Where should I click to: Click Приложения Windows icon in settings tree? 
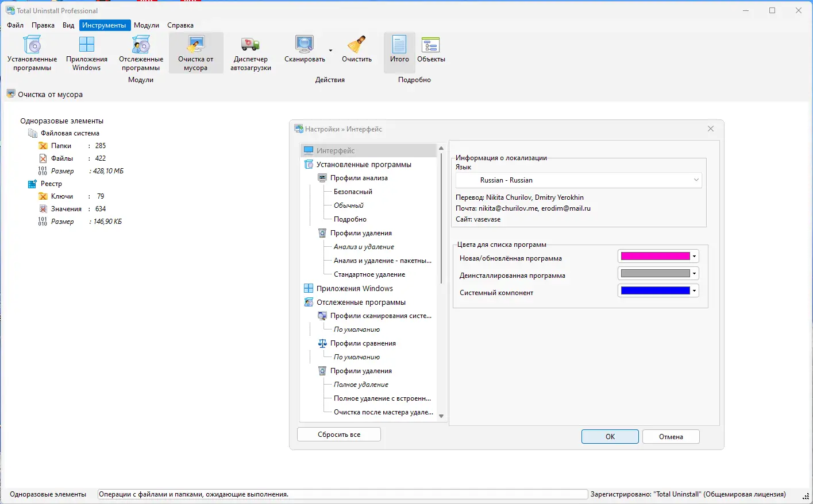tap(309, 288)
